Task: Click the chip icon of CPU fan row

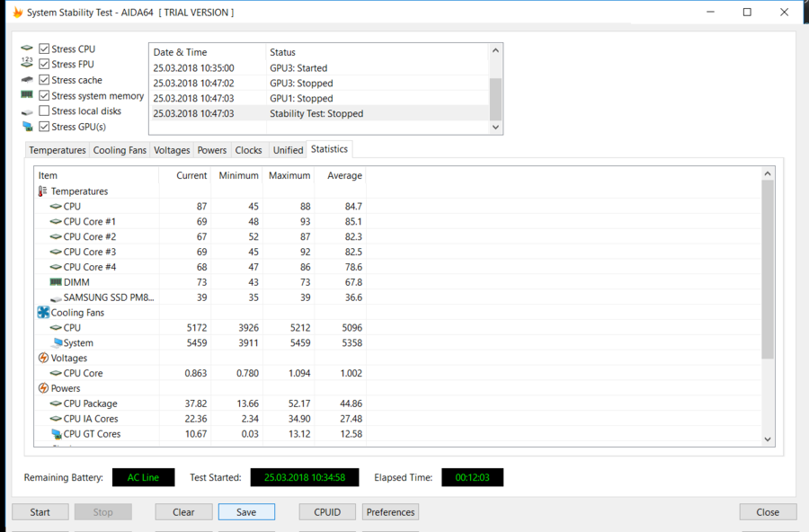Action: point(56,328)
